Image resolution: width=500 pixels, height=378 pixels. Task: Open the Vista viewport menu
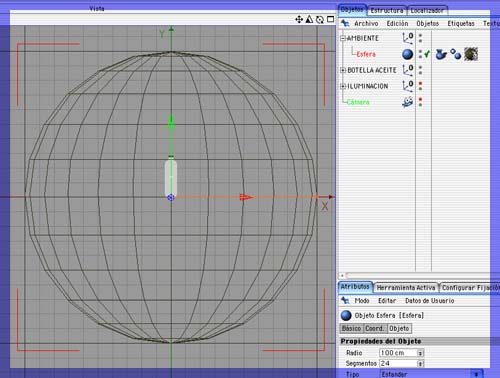pos(97,9)
